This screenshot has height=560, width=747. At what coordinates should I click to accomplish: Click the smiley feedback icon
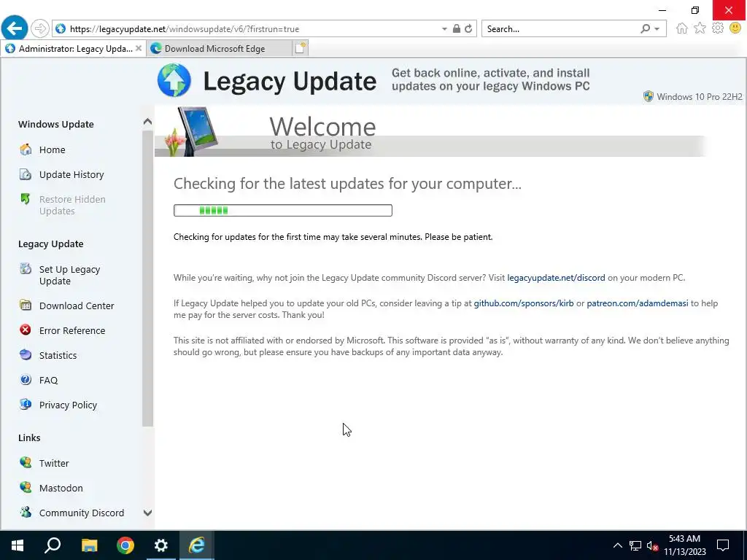(x=735, y=28)
